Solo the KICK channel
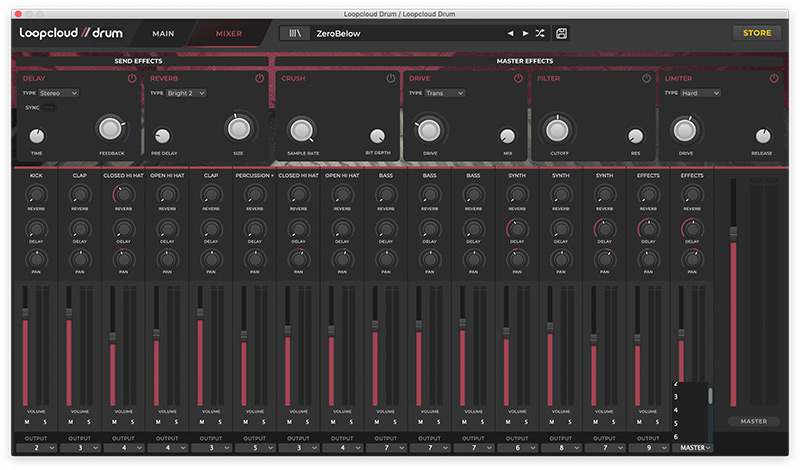This screenshot has width=800, height=470. pyautogui.click(x=45, y=422)
